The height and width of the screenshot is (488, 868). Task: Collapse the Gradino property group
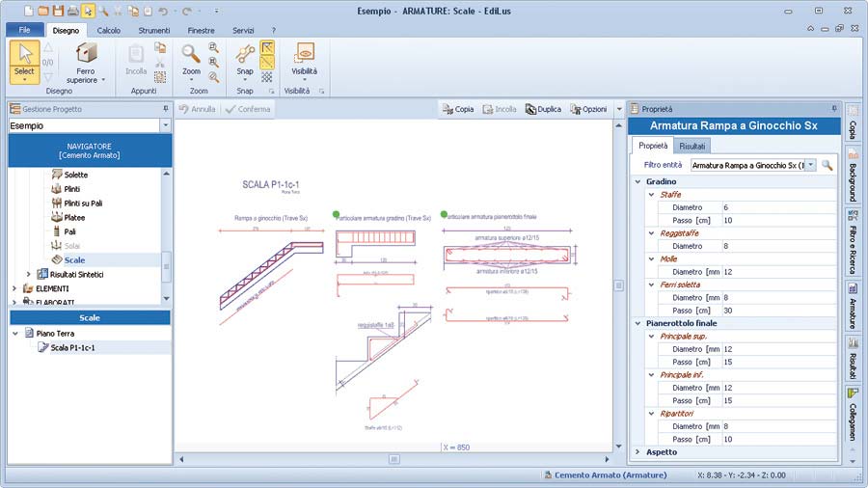pyautogui.click(x=637, y=181)
